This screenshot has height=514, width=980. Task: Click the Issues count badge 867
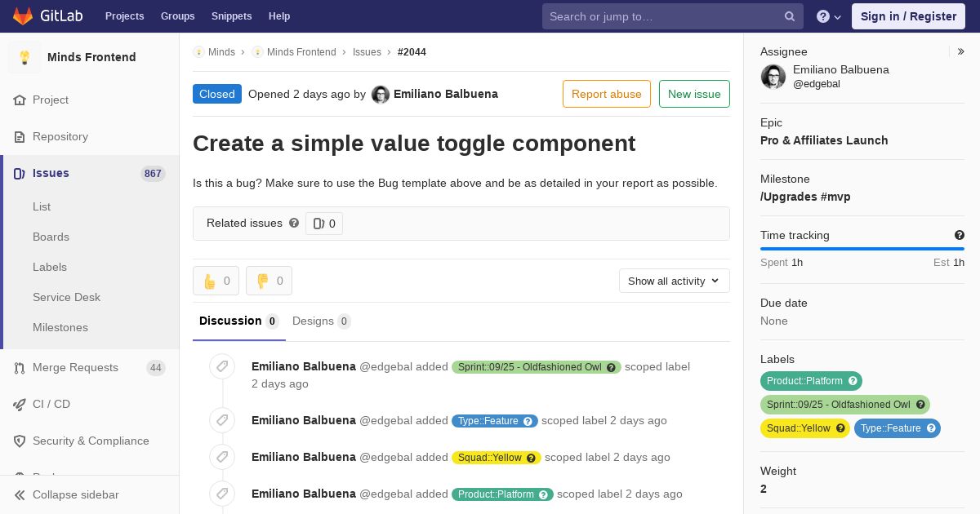coord(153,174)
